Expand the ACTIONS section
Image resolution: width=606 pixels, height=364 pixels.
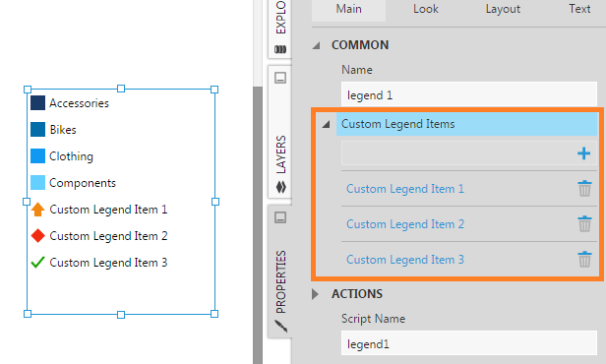point(316,294)
